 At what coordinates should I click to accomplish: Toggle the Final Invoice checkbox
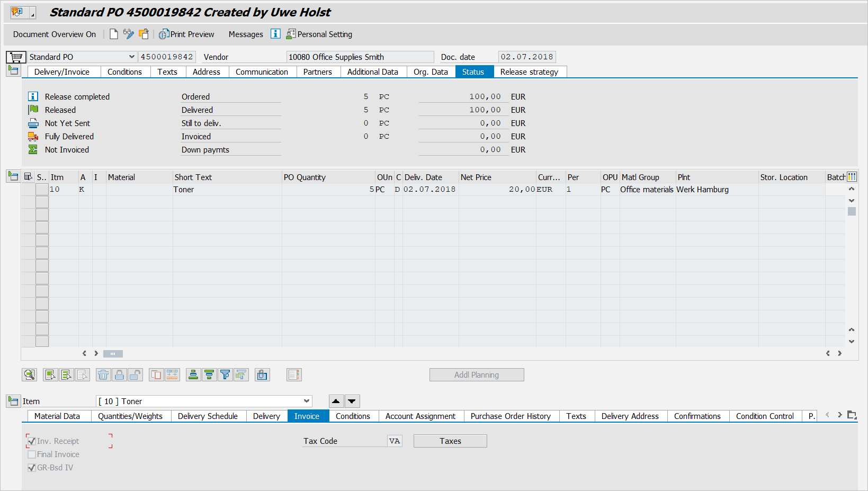pyautogui.click(x=32, y=454)
